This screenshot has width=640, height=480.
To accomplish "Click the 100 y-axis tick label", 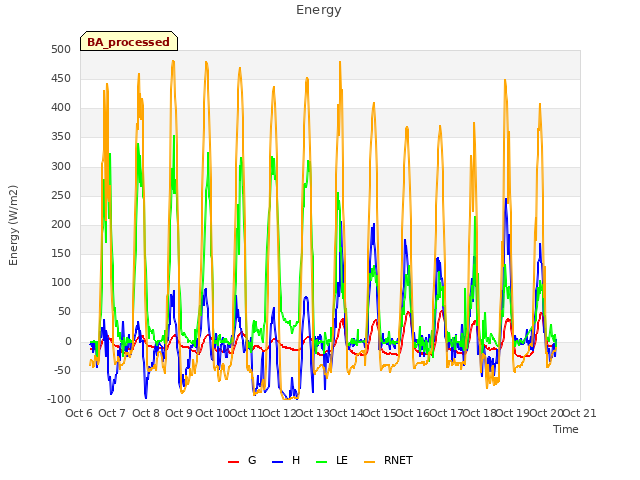I will 61,283.
